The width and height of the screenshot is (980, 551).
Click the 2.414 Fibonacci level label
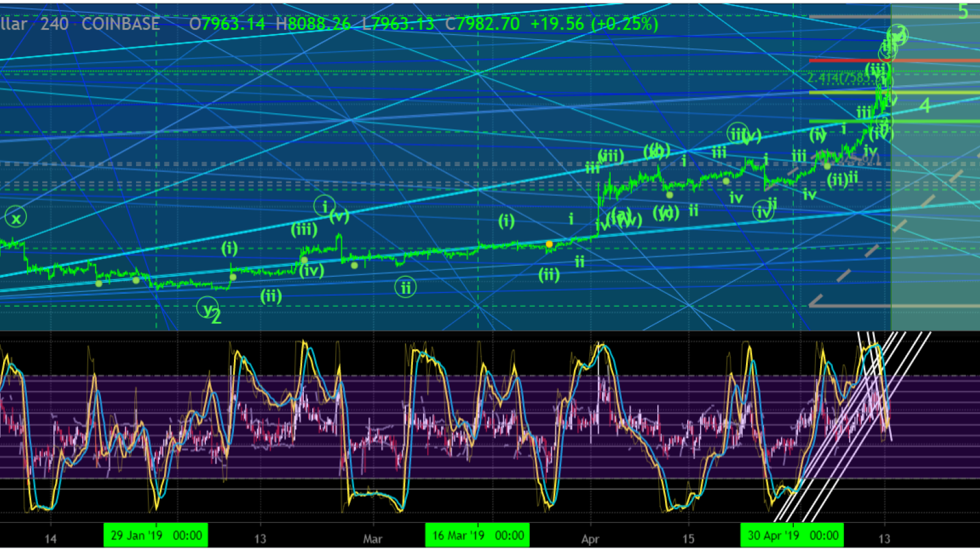(848, 78)
